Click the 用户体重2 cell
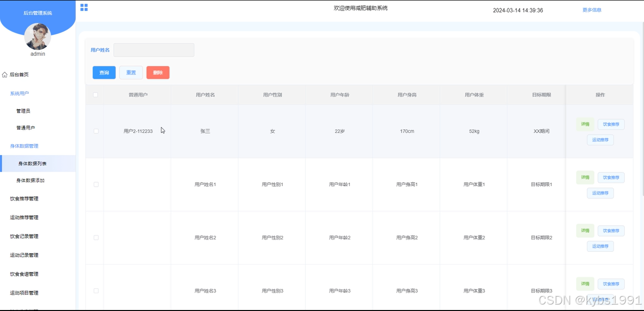This screenshot has height=311, width=644. point(474,238)
